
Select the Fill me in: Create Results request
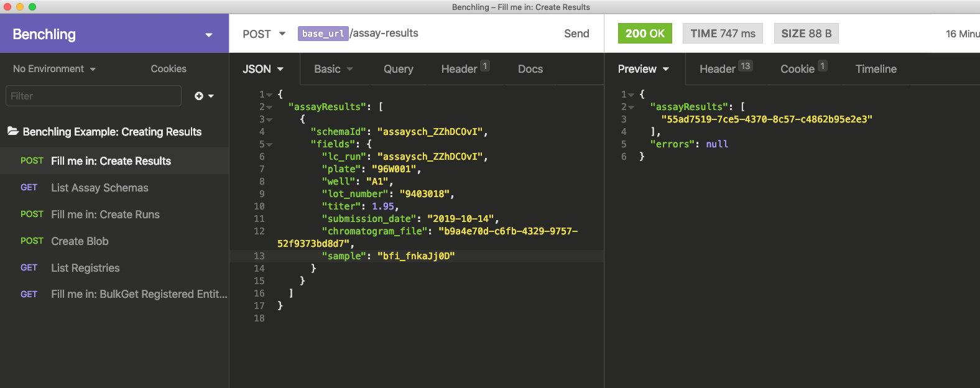coord(114,161)
